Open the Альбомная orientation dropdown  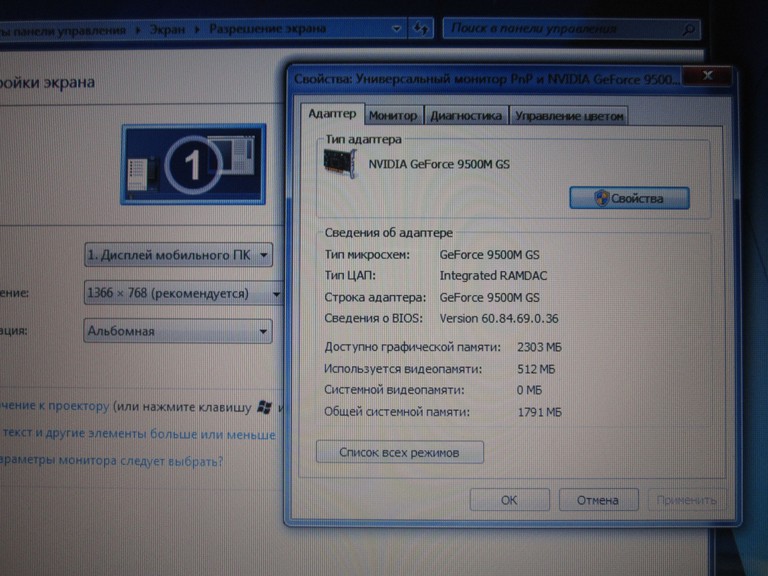click(178, 331)
